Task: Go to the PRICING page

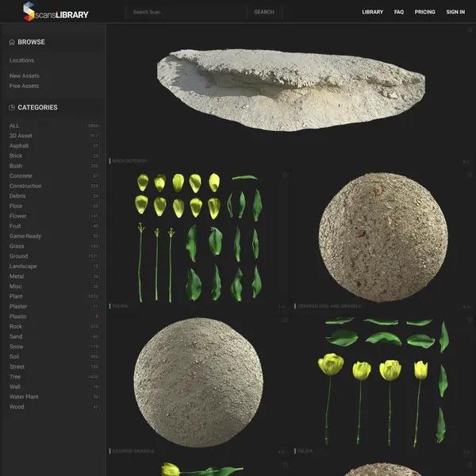Action: pyautogui.click(x=424, y=12)
